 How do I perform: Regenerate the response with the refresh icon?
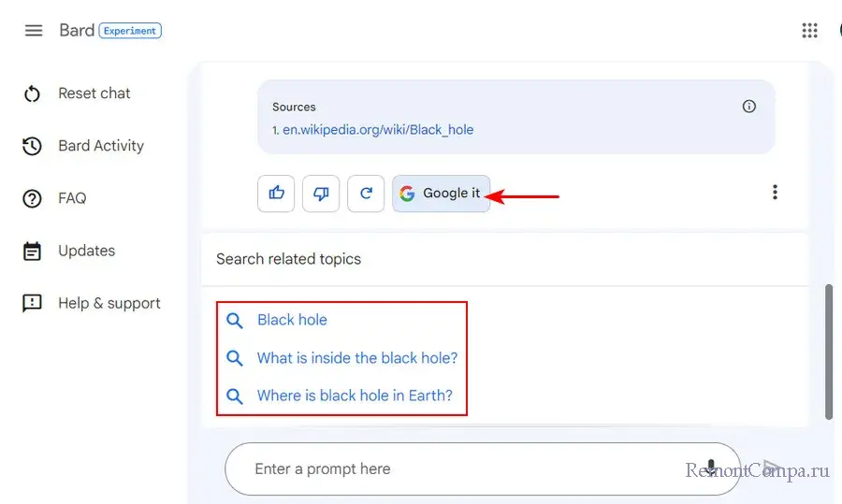click(366, 194)
